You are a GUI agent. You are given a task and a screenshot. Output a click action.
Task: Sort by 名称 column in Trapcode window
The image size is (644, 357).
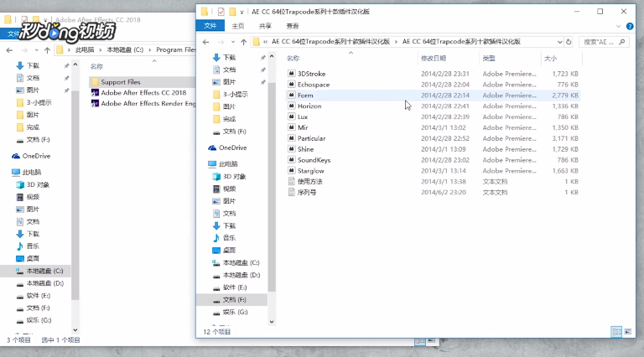(x=293, y=59)
